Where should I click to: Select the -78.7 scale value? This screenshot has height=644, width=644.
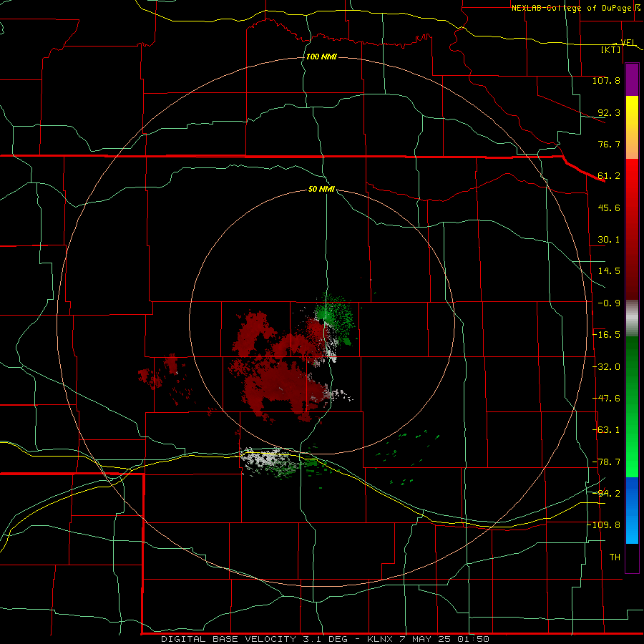click(607, 462)
